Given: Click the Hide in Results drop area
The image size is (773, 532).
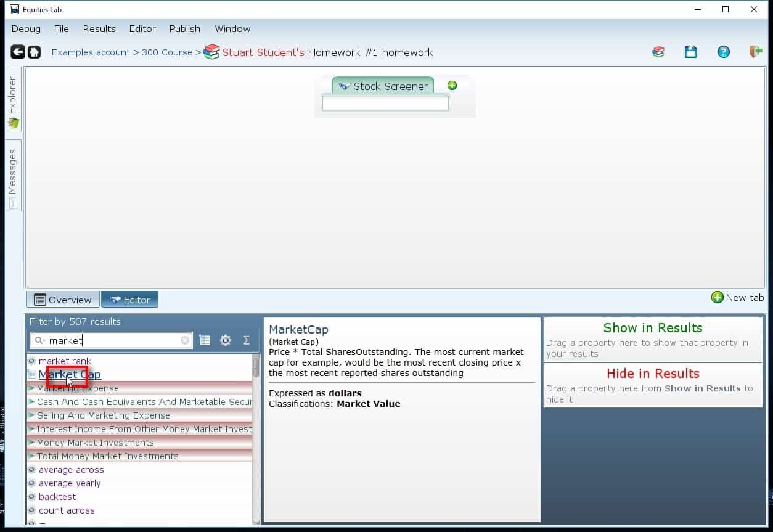Looking at the screenshot, I should 653,385.
